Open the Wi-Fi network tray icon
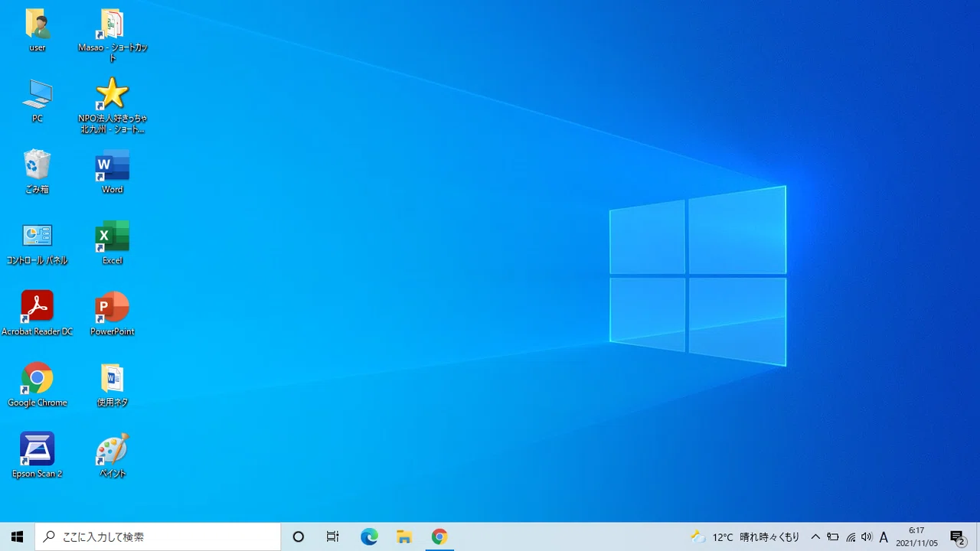The width and height of the screenshot is (980, 551). tap(850, 537)
